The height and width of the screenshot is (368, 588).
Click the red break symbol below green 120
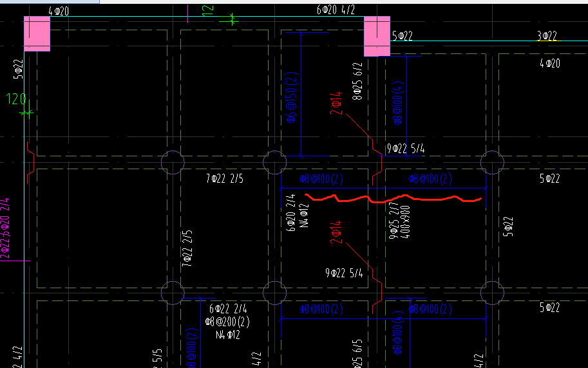tap(30, 163)
